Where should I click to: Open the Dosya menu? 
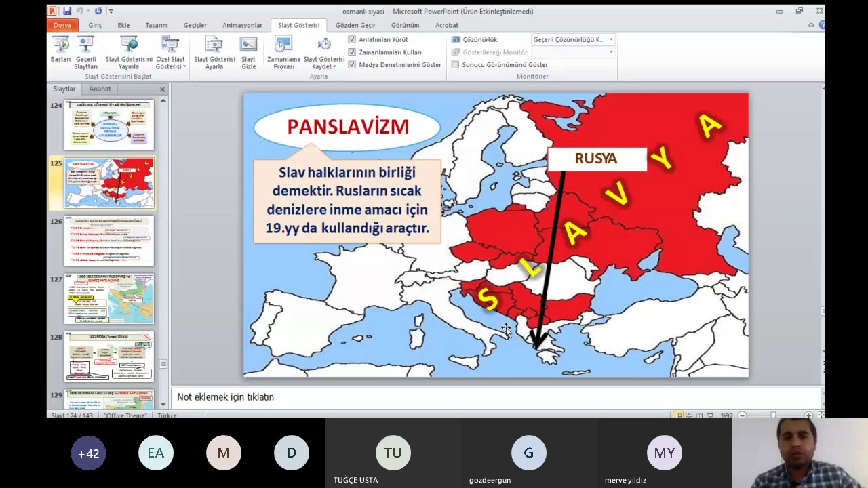pos(62,25)
